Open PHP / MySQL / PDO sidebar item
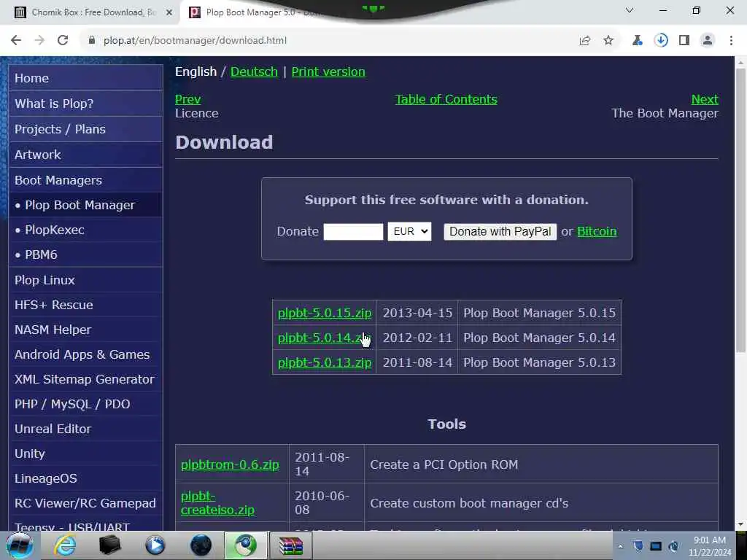Screen dimensions: 747x560 [x=86, y=404]
